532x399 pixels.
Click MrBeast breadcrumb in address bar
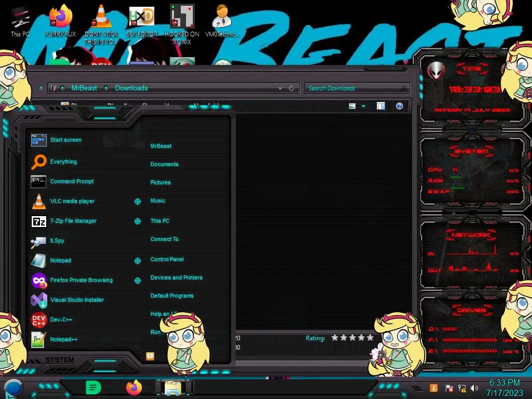tap(84, 88)
